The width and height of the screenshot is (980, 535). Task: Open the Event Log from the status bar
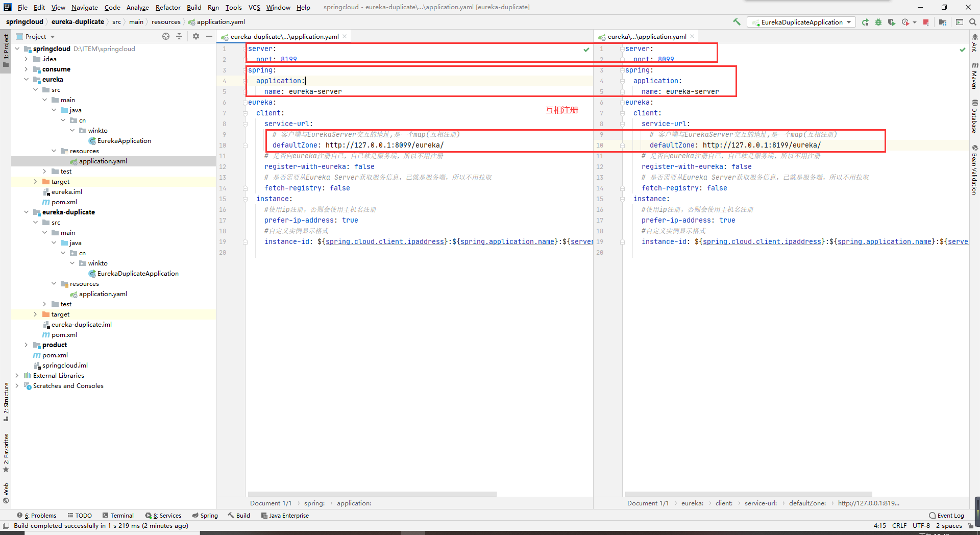[946, 516]
